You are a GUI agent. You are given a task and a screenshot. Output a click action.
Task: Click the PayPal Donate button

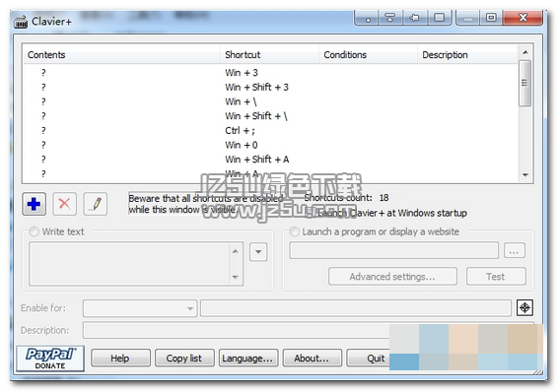[x=50, y=359]
